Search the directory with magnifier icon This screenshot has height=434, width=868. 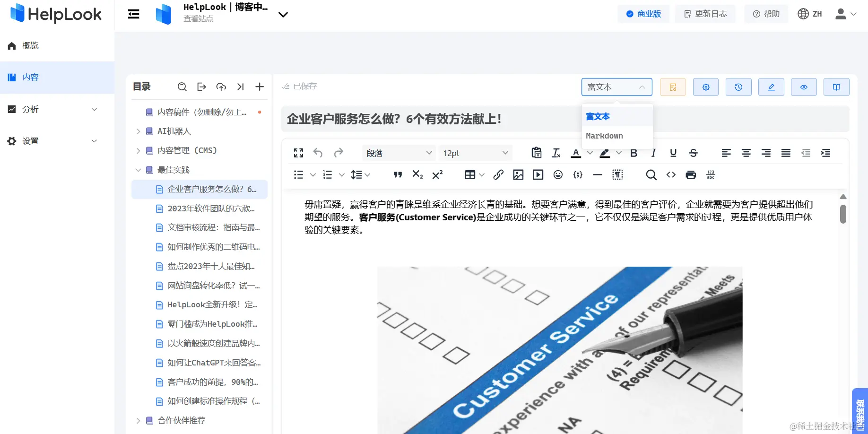click(182, 87)
